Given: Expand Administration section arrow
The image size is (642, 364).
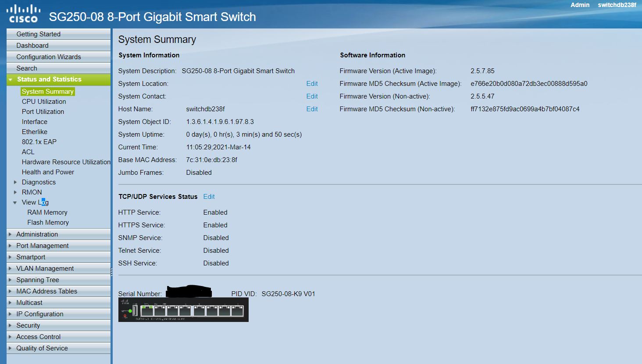Looking at the screenshot, I should (x=10, y=234).
